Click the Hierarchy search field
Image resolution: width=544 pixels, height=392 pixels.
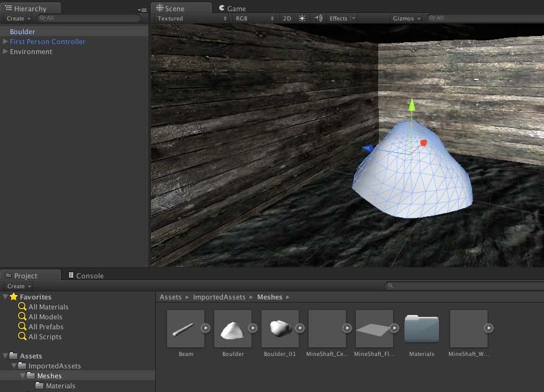tap(88, 18)
